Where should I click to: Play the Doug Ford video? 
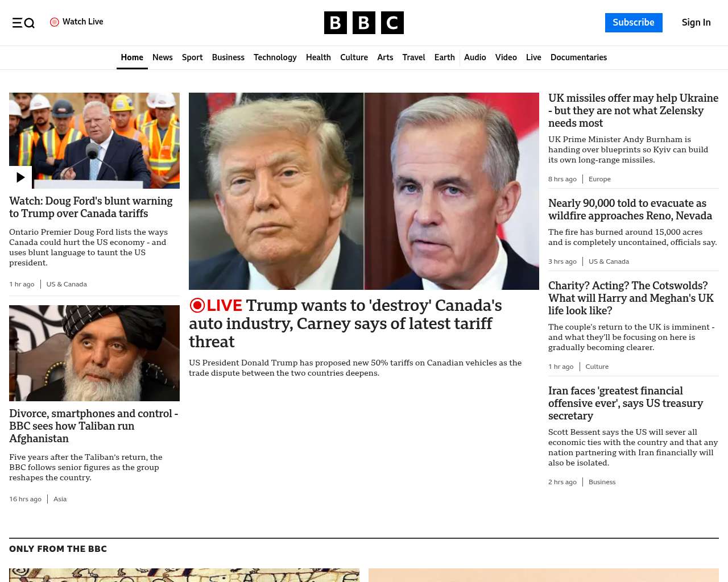(20, 177)
